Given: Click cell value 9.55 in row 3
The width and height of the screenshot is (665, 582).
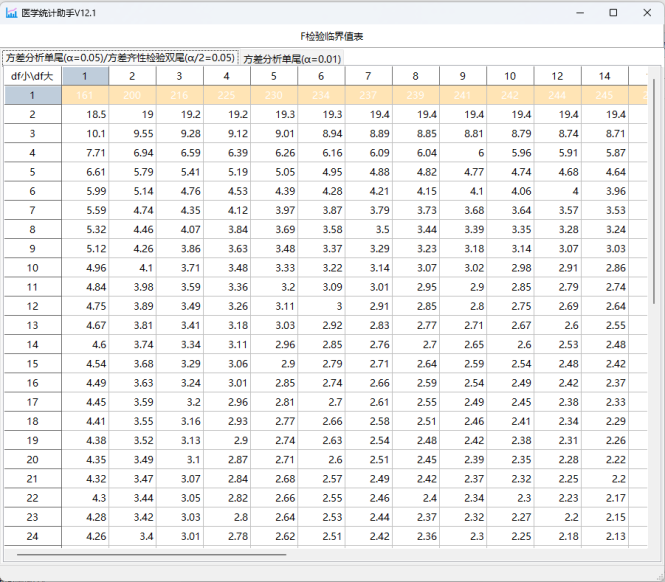Looking at the screenshot, I should [132, 134].
